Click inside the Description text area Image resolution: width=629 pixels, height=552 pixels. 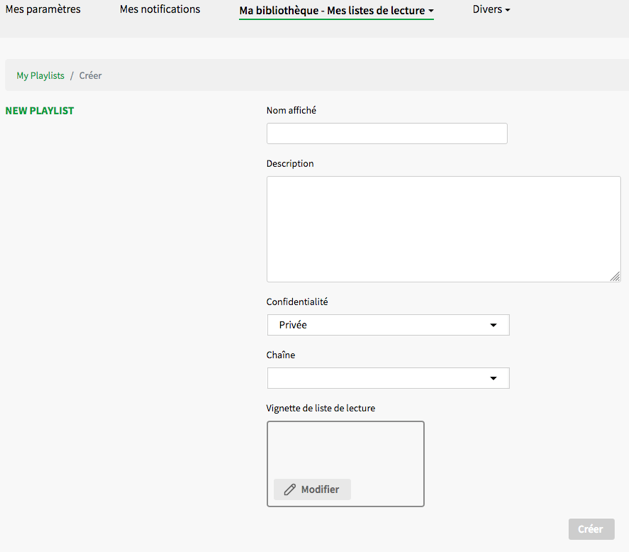(443, 229)
